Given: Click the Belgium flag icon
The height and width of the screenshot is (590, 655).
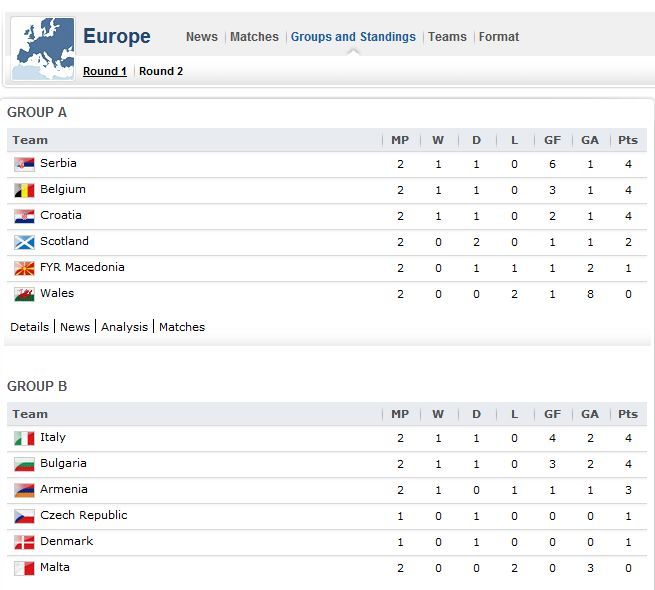Looking at the screenshot, I should pos(24,190).
